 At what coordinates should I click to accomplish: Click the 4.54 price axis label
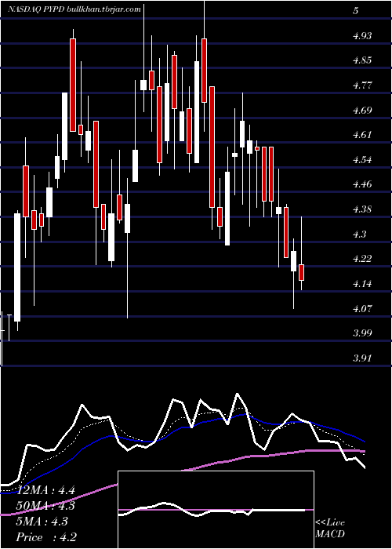coord(362,160)
